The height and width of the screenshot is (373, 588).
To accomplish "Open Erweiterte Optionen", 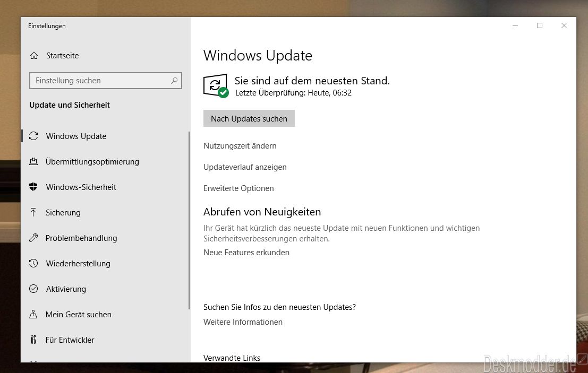I will click(238, 188).
